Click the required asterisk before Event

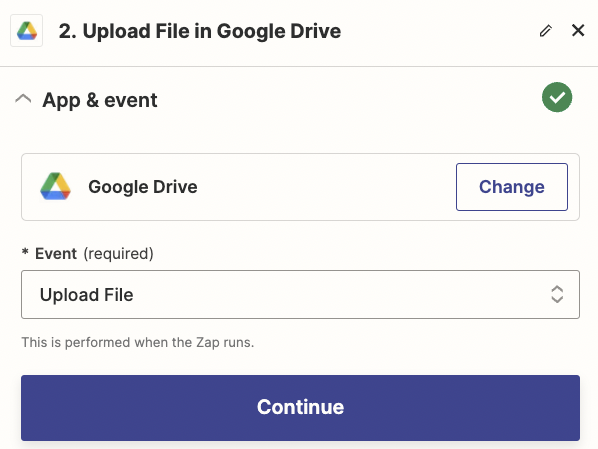(25, 252)
